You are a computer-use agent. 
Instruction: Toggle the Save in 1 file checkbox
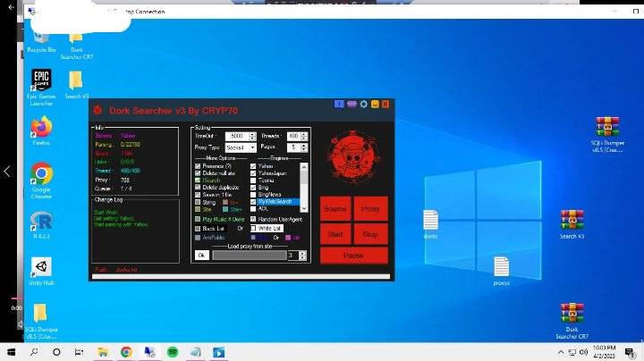pyautogui.click(x=198, y=195)
